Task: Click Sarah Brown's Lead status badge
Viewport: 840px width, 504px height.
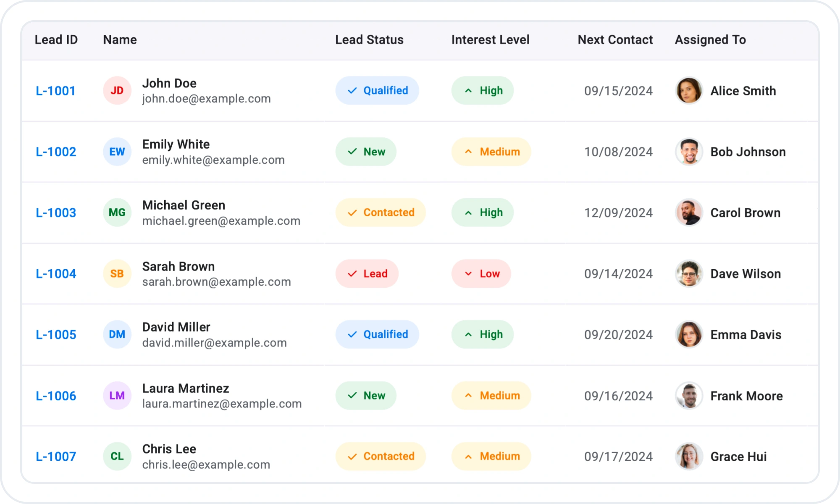Action: 367,273
